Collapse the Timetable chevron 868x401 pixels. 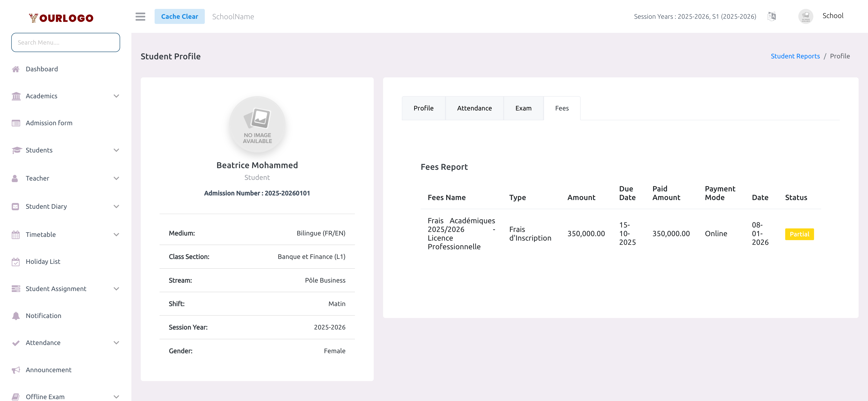click(x=116, y=234)
